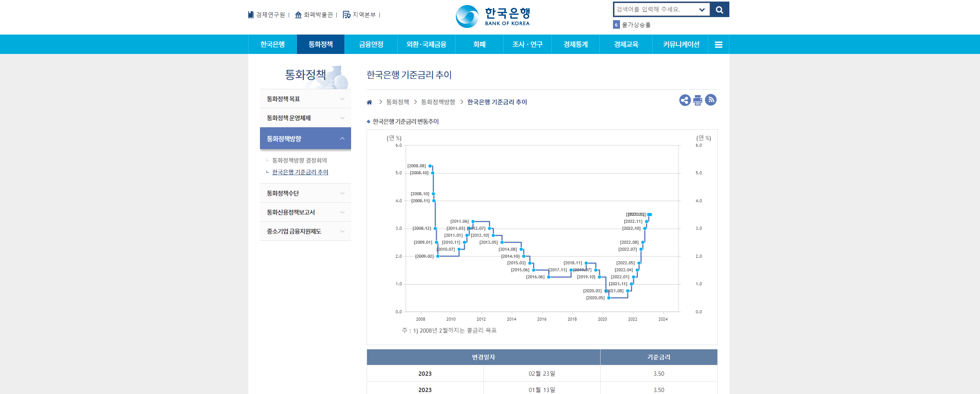
Task: Select 조사·연구 main menu tab
Action: click(x=527, y=44)
